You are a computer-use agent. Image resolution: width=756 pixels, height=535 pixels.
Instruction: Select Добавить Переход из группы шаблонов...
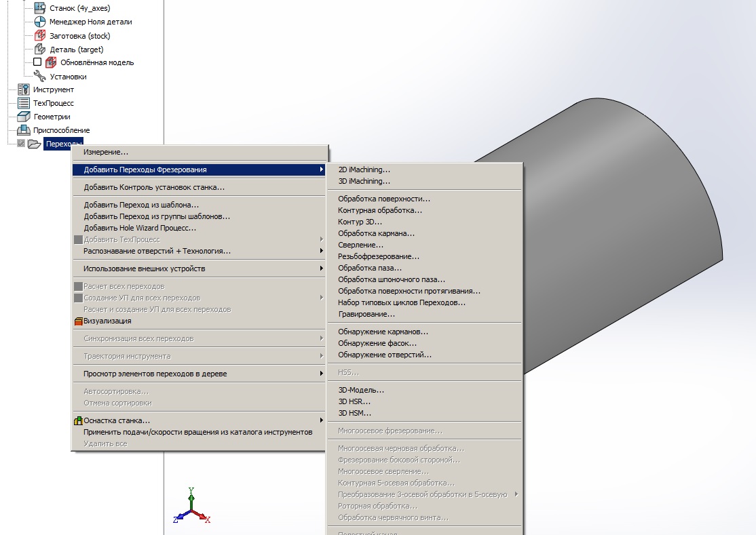pyautogui.click(x=199, y=216)
